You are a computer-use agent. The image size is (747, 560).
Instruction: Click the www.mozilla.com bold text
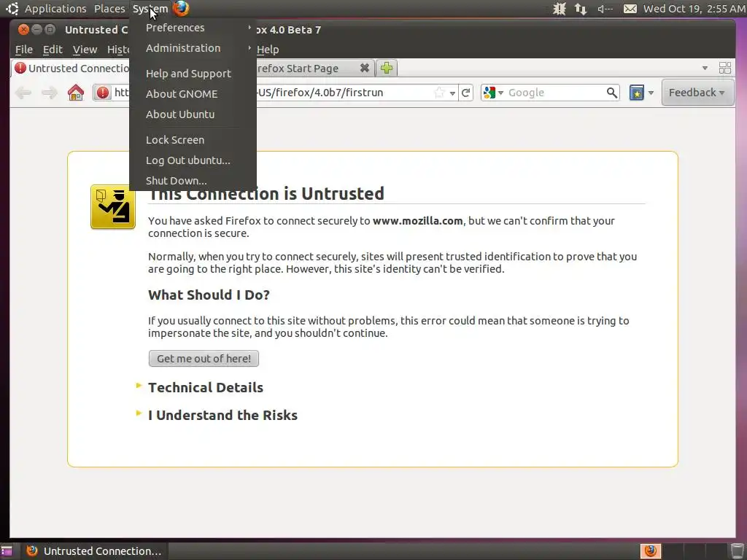pyautogui.click(x=417, y=220)
